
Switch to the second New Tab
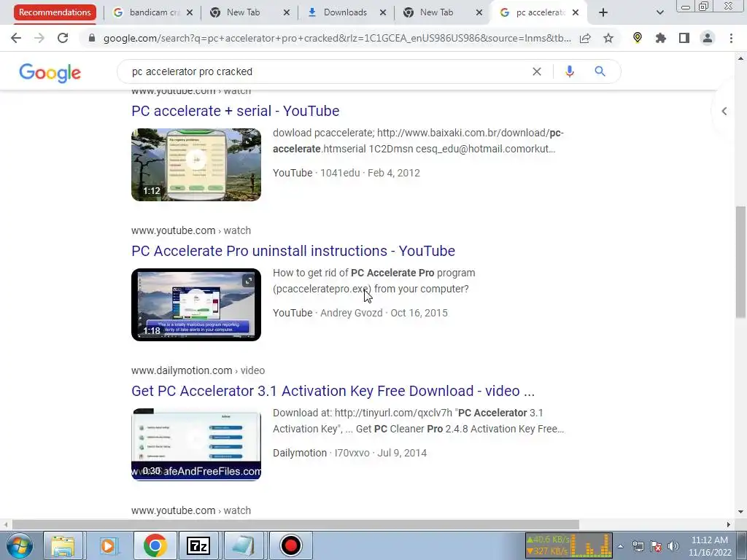click(x=436, y=12)
